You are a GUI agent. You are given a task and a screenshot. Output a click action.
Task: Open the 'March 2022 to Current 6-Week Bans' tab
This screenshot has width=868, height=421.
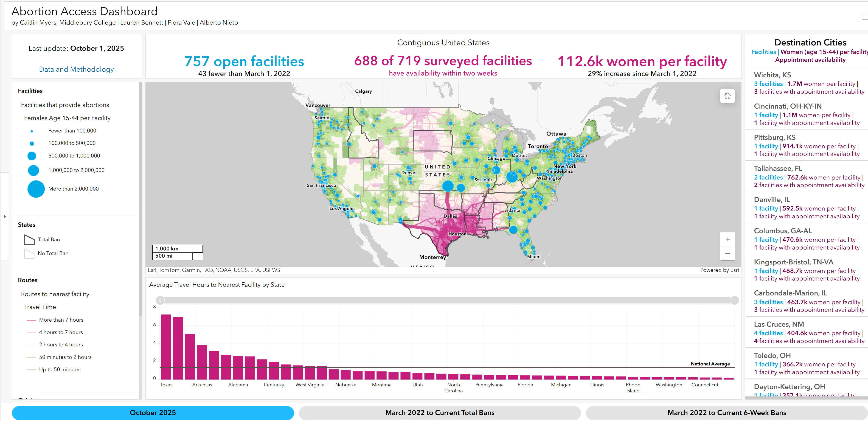point(727,413)
